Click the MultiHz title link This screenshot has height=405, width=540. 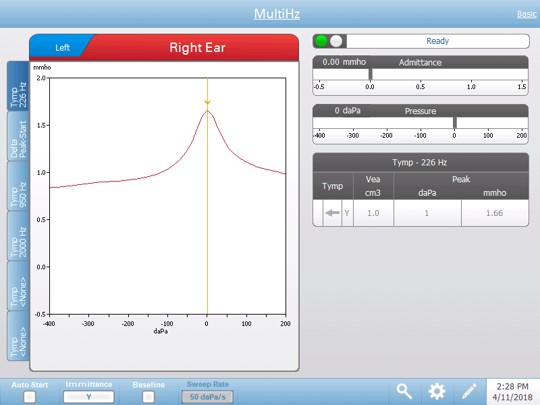tap(277, 14)
